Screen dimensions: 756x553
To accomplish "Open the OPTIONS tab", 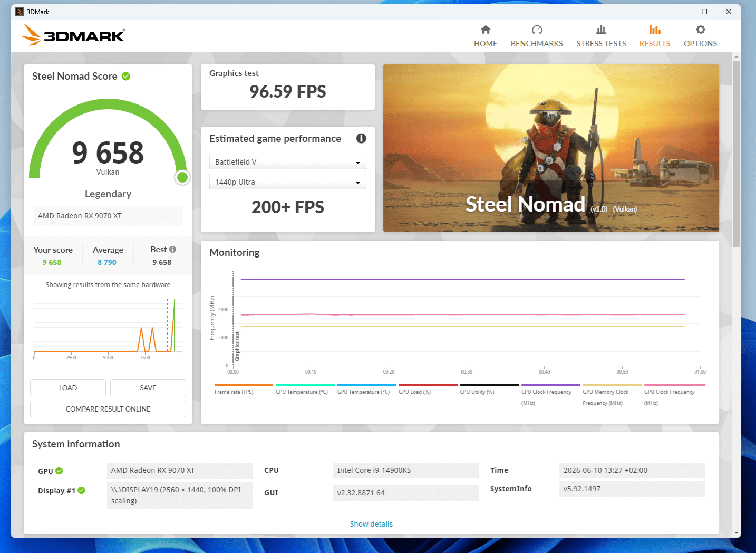I will coord(700,36).
